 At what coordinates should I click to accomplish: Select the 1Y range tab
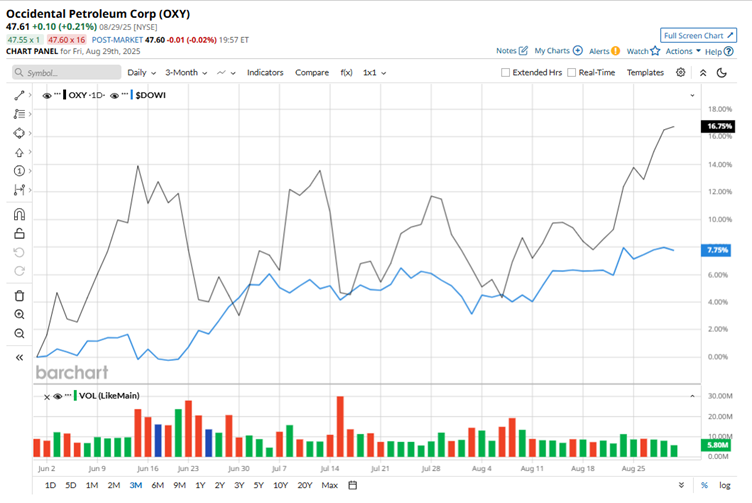[x=200, y=485]
